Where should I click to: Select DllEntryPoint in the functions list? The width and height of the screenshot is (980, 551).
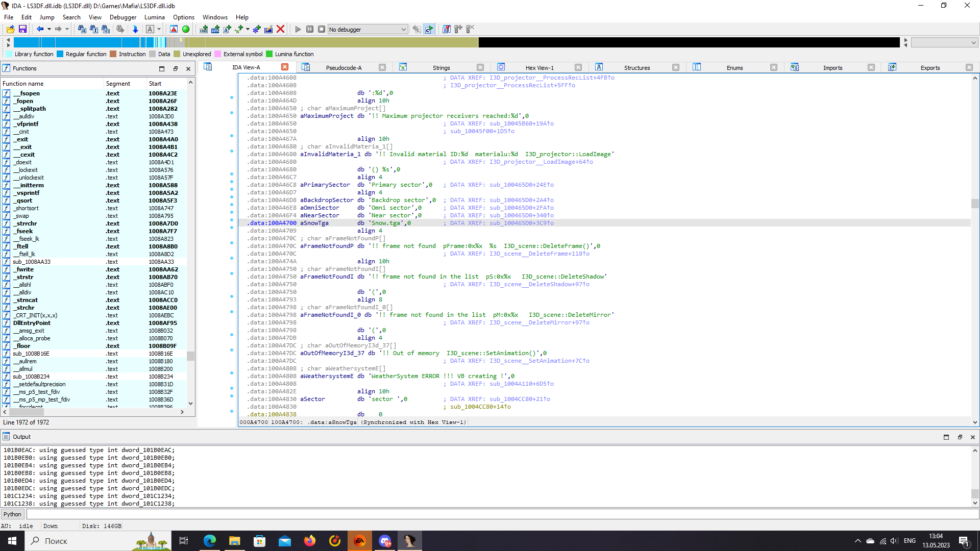tap(32, 323)
